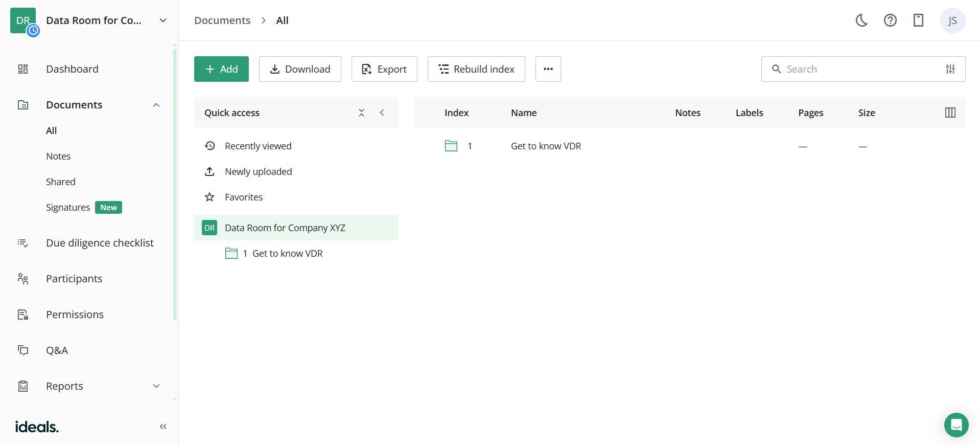The height and width of the screenshot is (446, 980).
Task: Expand the data room switcher dropdown
Action: pyautogui.click(x=163, y=20)
